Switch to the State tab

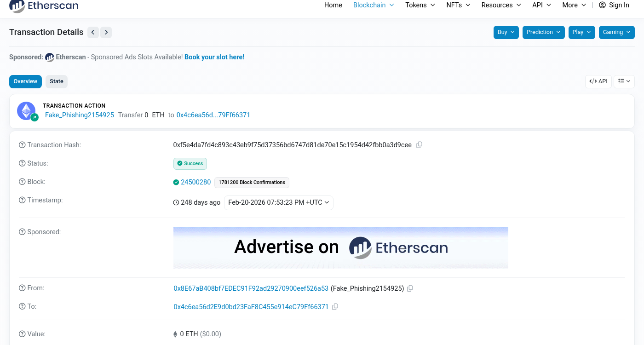coord(57,81)
